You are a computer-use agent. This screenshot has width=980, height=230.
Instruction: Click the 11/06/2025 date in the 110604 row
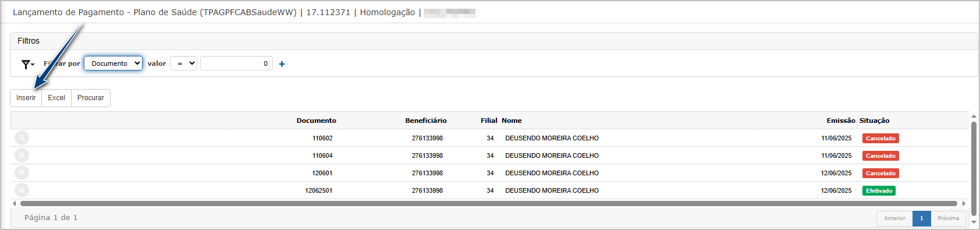pos(836,156)
